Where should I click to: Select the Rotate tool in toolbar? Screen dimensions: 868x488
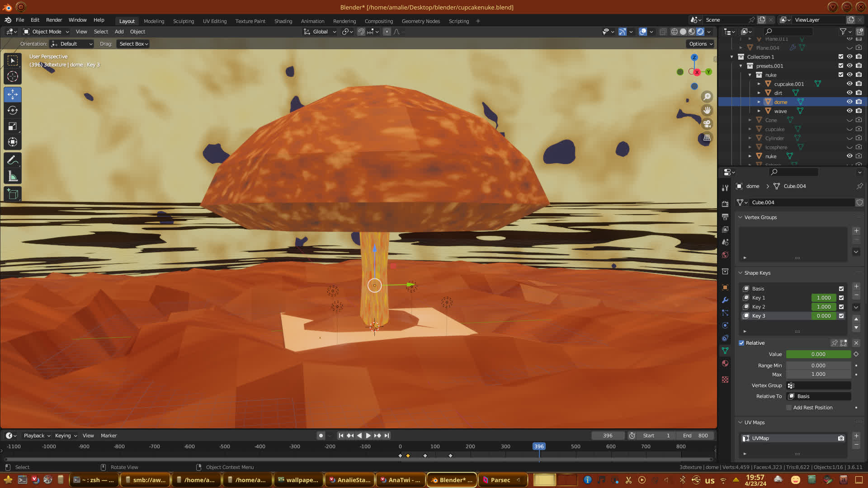[13, 110]
